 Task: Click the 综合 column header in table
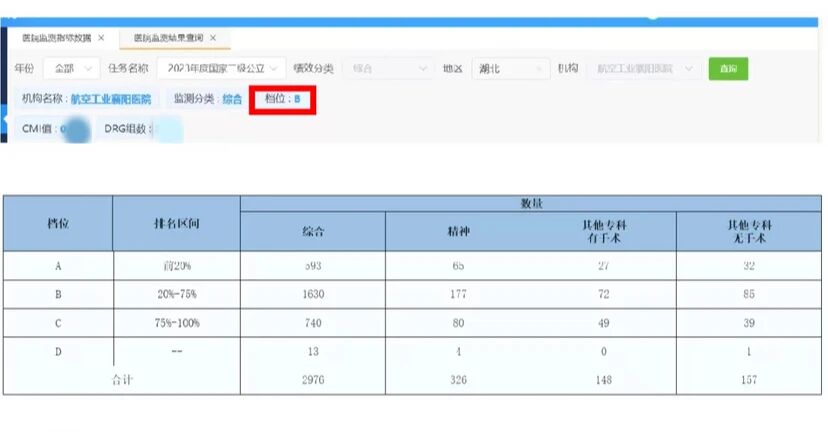(x=312, y=232)
